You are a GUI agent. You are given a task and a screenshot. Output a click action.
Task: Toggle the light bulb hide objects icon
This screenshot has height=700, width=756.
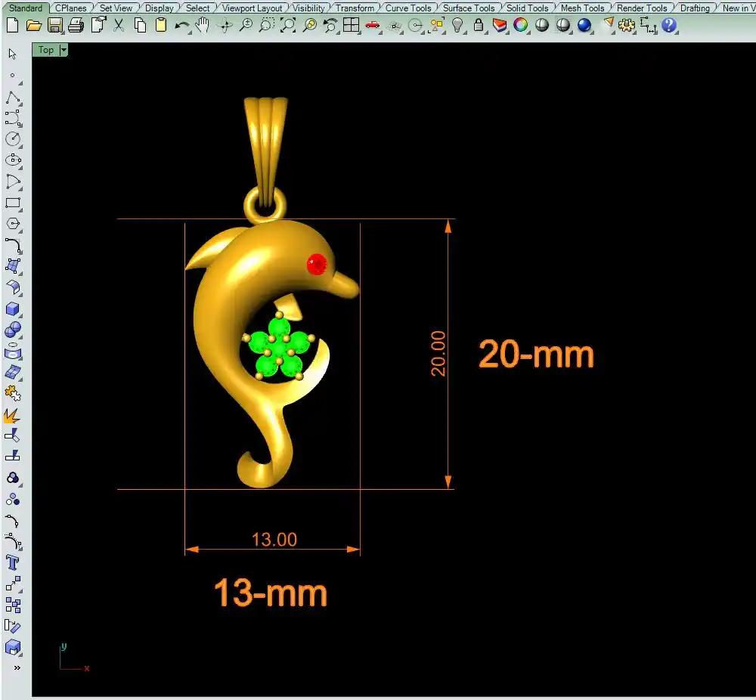(x=457, y=25)
